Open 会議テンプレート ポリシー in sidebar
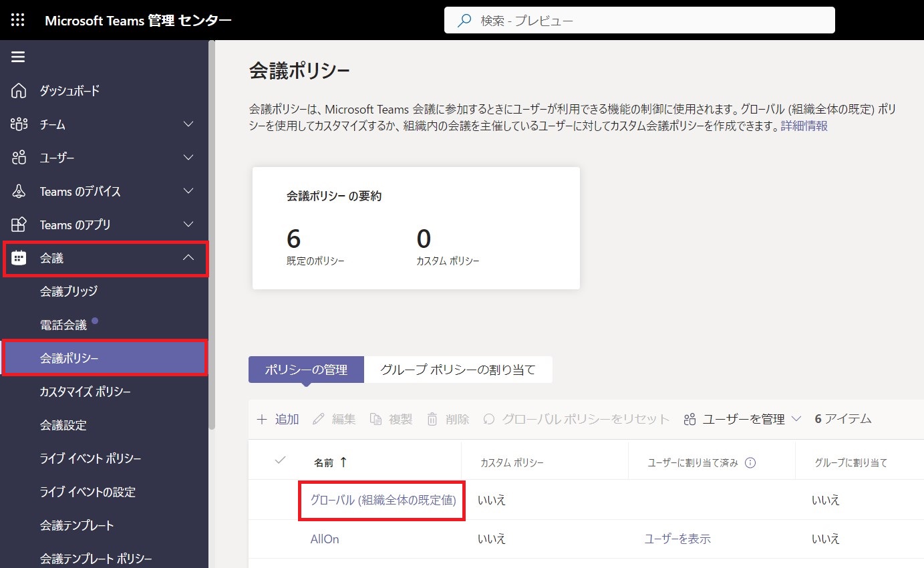This screenshot has width=924, height=568. tap(96, 559)
